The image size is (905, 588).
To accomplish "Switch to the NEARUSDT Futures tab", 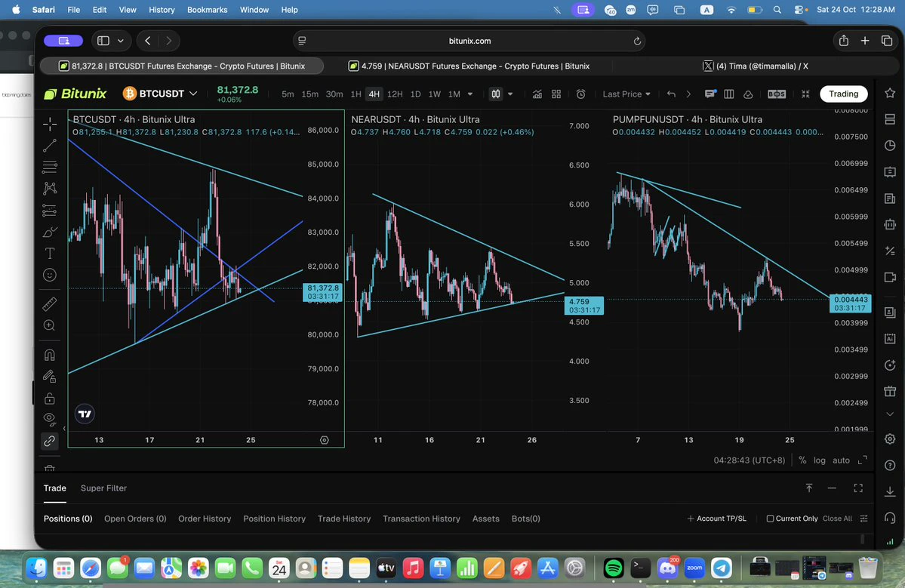I will click(x=469, y=66).
